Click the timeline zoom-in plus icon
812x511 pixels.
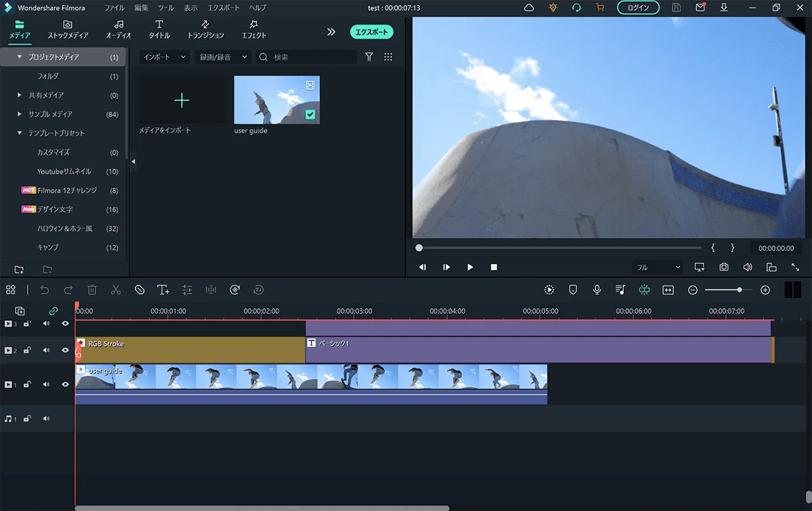tap(765, 290)
